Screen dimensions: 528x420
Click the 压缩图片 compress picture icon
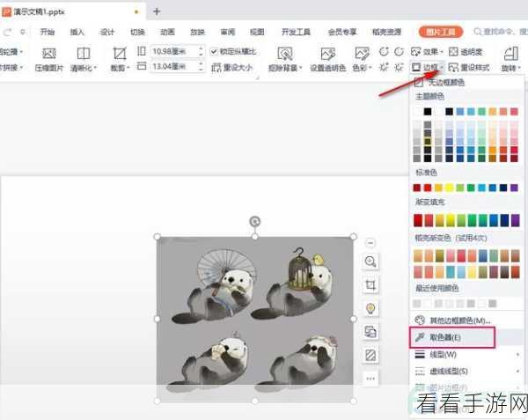tap(48, 54)
